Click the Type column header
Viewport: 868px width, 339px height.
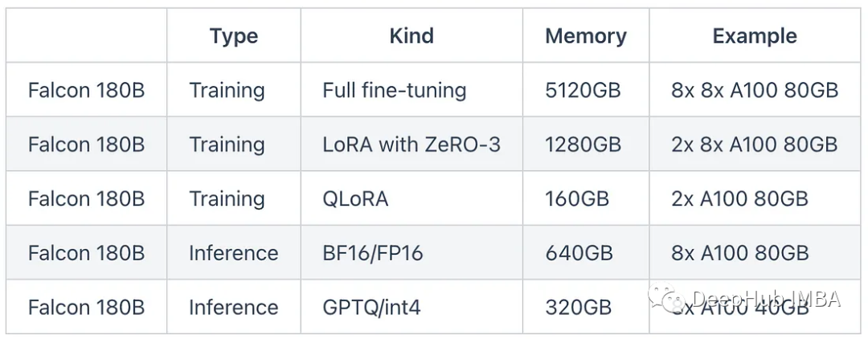(x=234, y=36)
